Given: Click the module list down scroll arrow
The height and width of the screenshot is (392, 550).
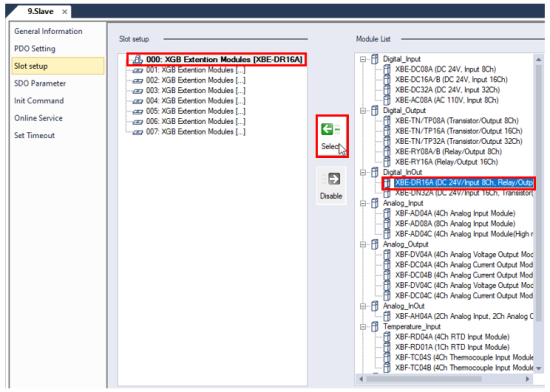Looking at the screenshot, I should pyautogui.click(x=538, y=369).
